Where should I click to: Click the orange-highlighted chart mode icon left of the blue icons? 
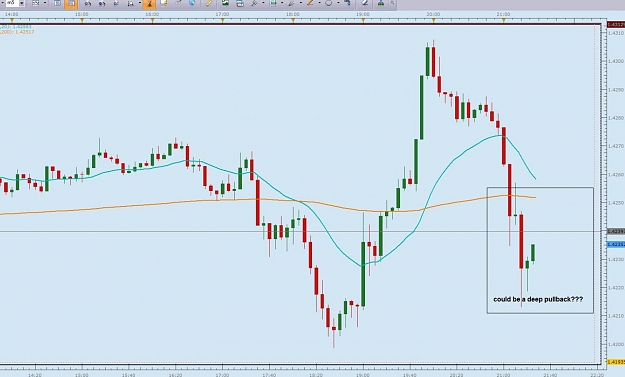(71, 4)
